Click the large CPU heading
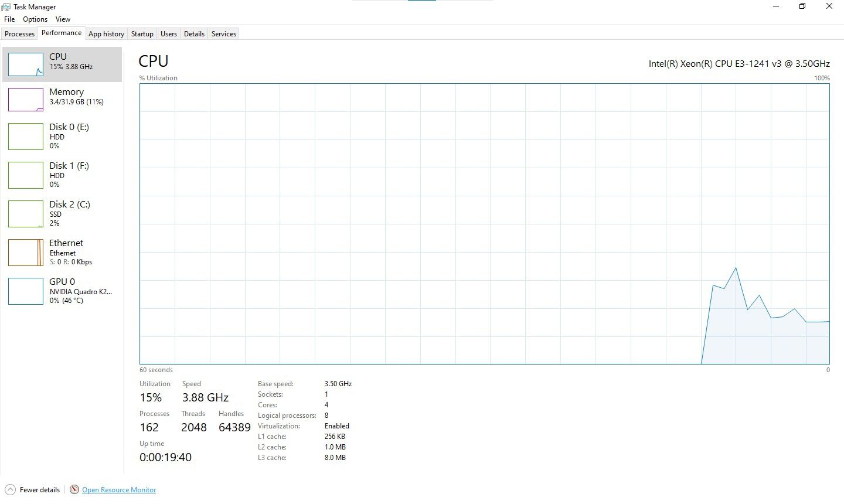This screenshot has height=504, width=844. tap(154, 62)
